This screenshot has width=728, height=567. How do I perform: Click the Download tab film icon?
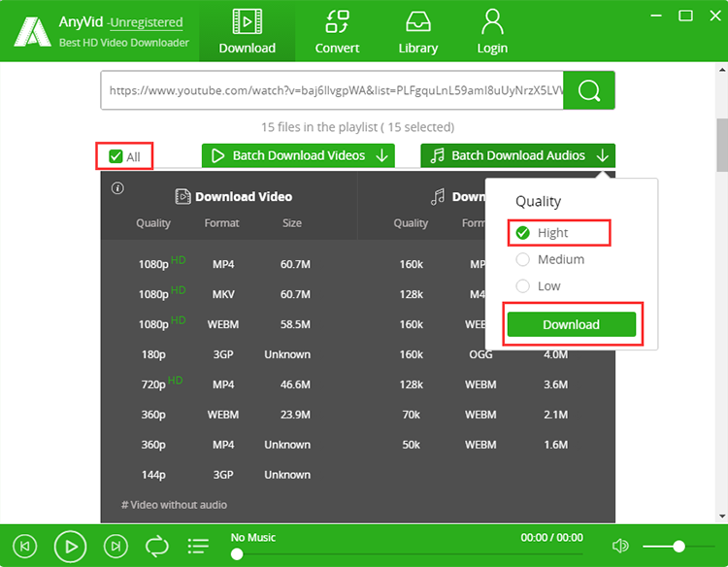click(x=247, y=21)
